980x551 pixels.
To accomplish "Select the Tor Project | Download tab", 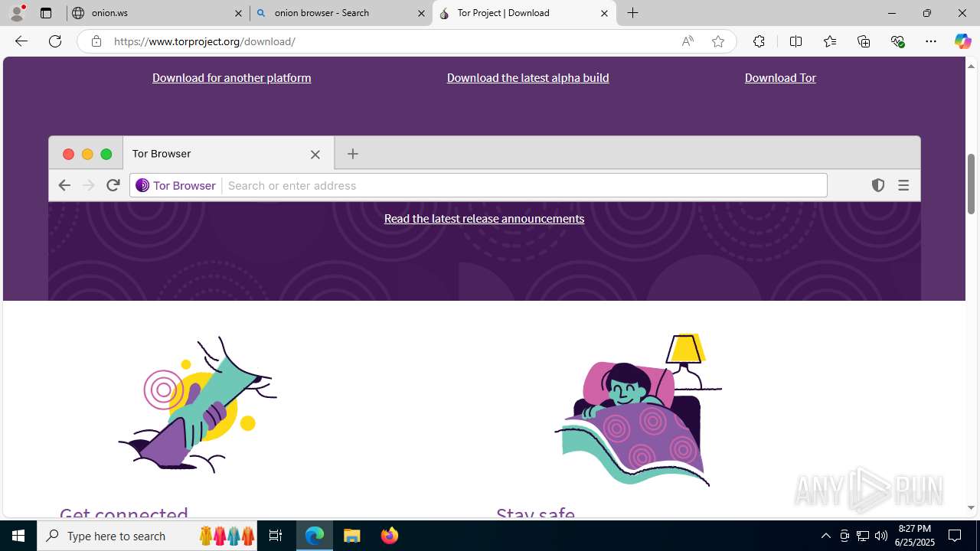I will click(x=524, y=13).
